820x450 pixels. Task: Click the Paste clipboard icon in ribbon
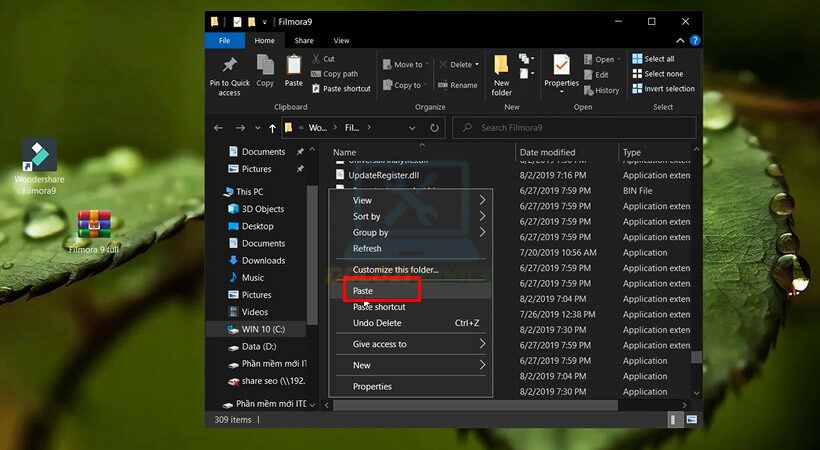(293, 66)
